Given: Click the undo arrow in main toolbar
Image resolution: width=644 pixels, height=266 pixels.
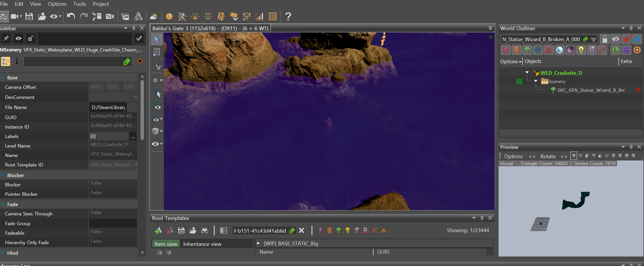Looking at the screenshot, I should 71,16.
